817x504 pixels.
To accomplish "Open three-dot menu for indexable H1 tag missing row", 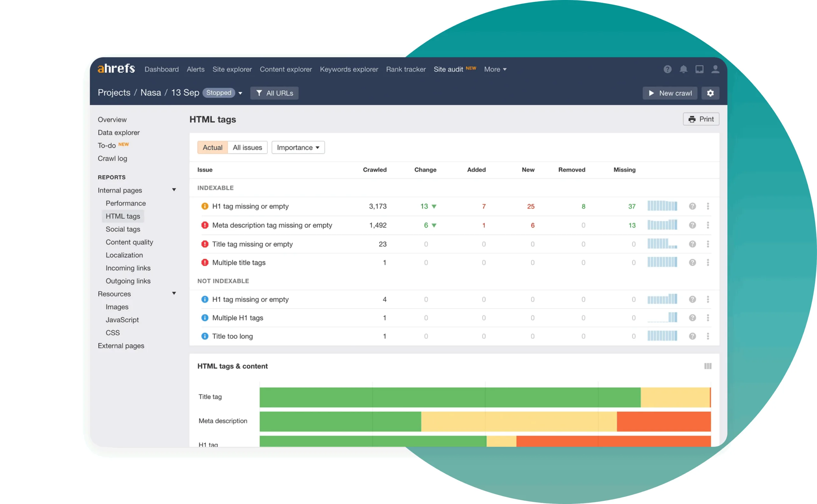I will coord(708,206).
